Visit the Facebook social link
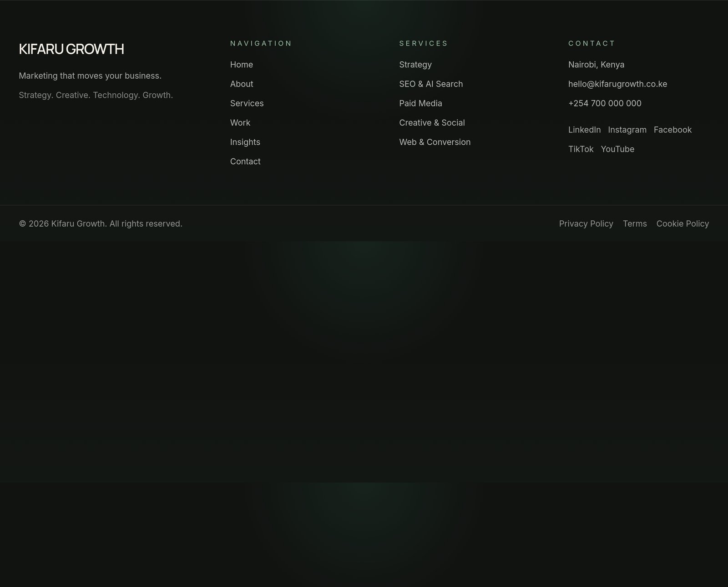 [673, 130]
